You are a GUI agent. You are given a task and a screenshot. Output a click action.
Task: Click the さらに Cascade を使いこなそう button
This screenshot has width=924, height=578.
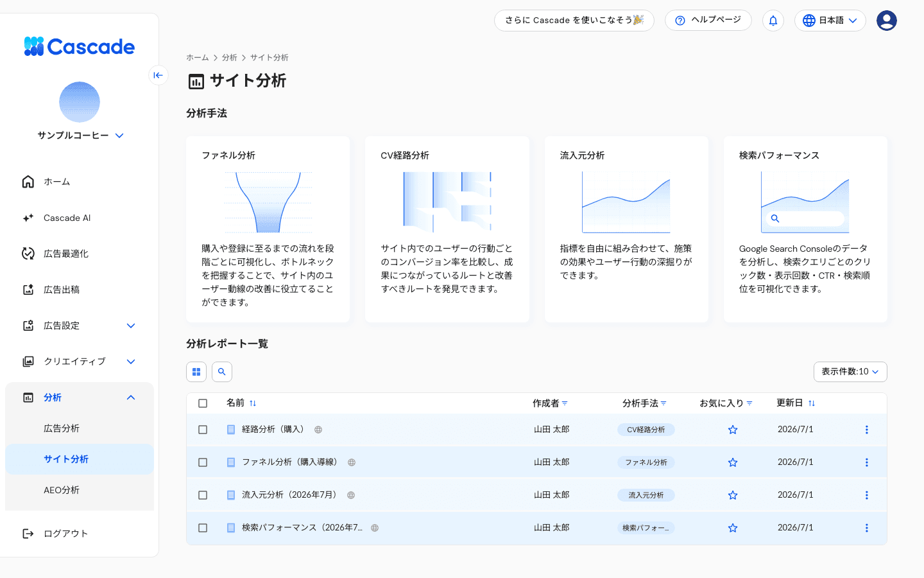[x=574, y=20]
